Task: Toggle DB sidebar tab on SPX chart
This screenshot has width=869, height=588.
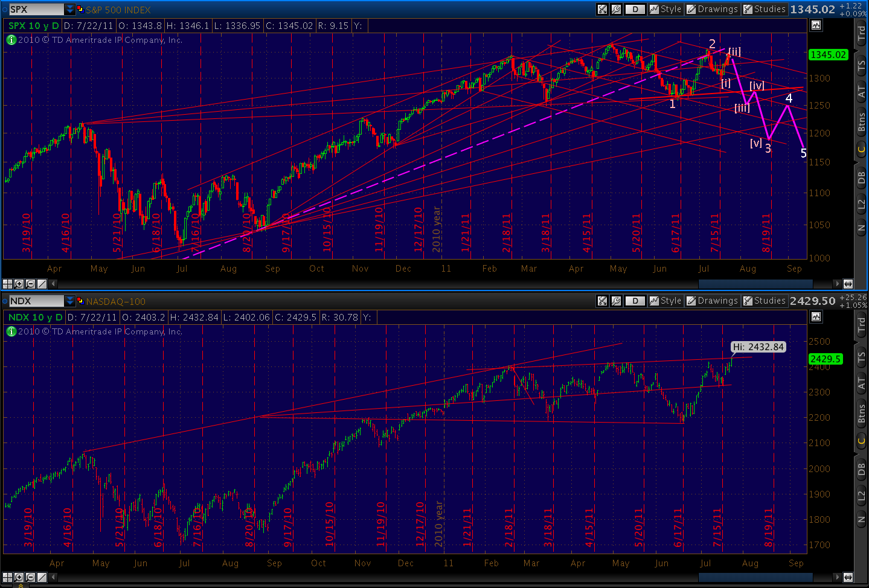Action: coord(862,177)
